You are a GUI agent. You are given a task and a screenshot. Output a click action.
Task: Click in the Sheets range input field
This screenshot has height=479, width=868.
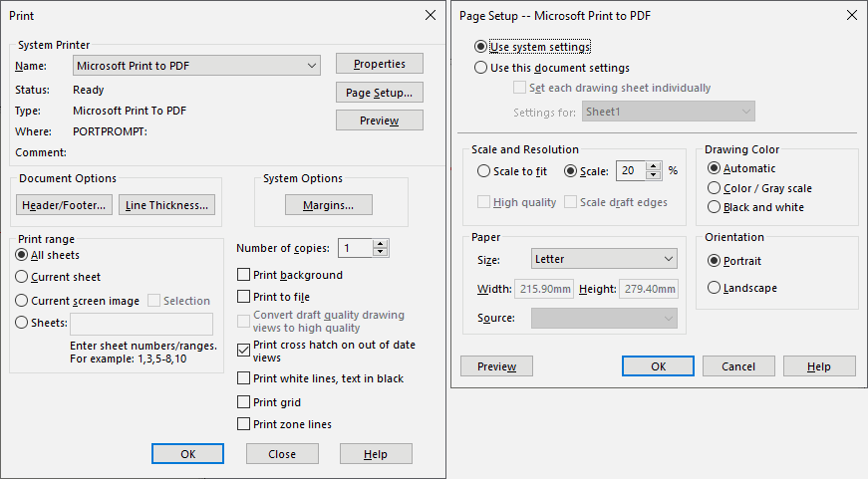142,324
